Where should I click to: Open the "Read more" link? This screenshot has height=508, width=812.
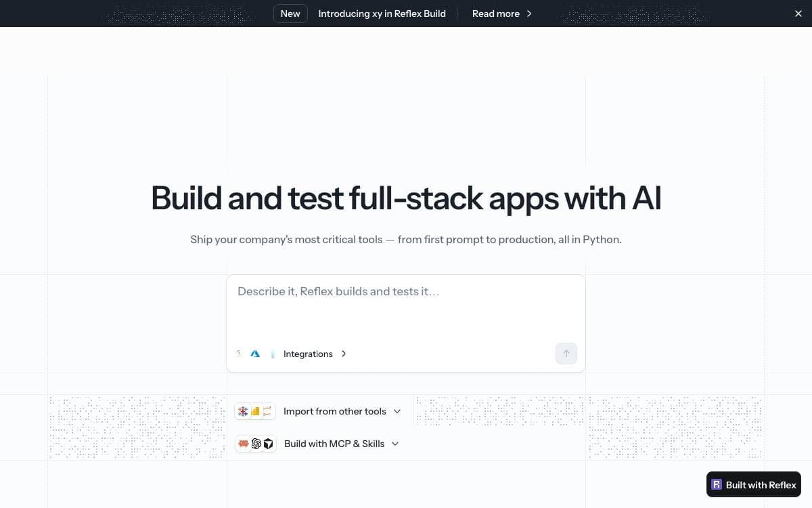click(x=502, y=14)
